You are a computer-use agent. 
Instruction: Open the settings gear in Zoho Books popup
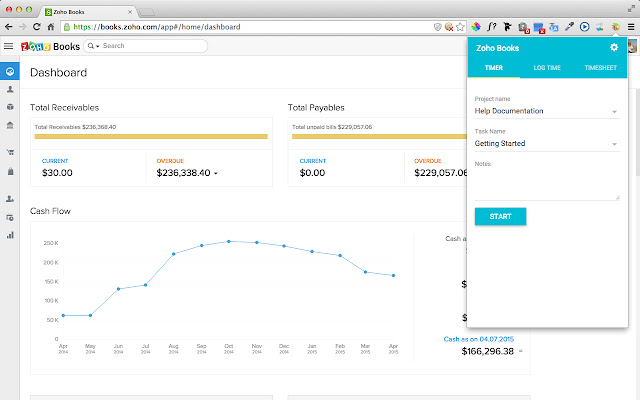[x=614, y=47]
